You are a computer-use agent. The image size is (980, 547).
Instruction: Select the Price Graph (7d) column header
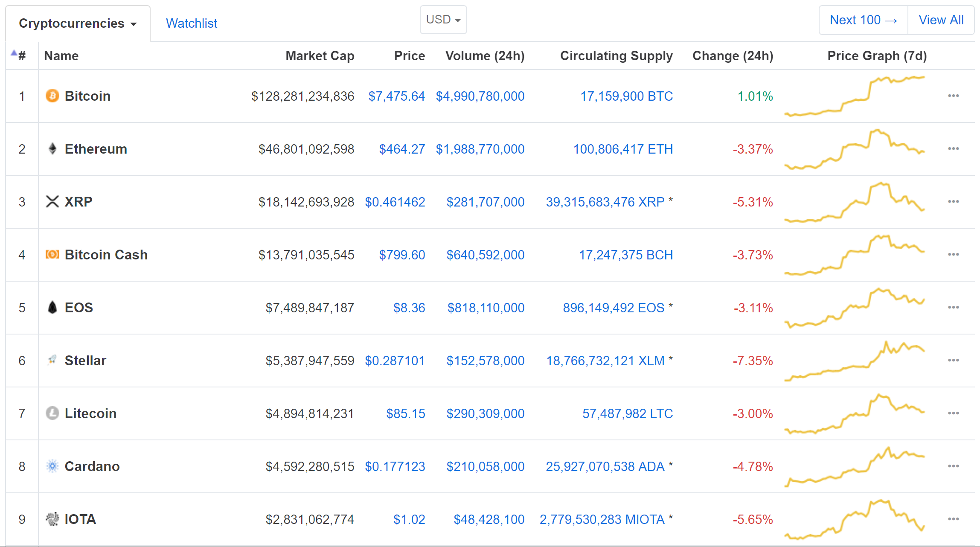point(877,55)
